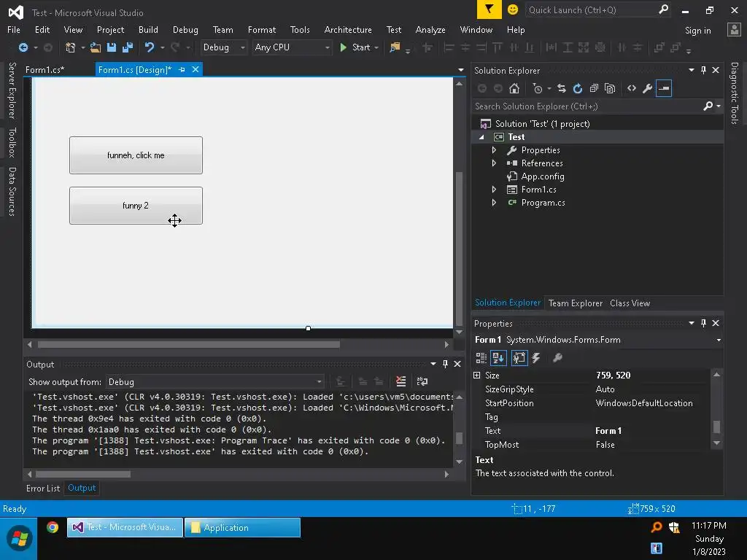
Task: Click Sign in link
Action: click(x=698, y=31)
